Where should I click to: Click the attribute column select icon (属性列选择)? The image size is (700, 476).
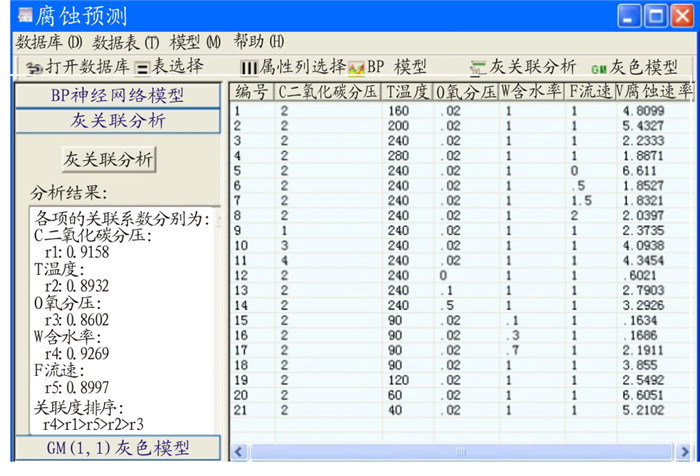click(x=249, y=68)
